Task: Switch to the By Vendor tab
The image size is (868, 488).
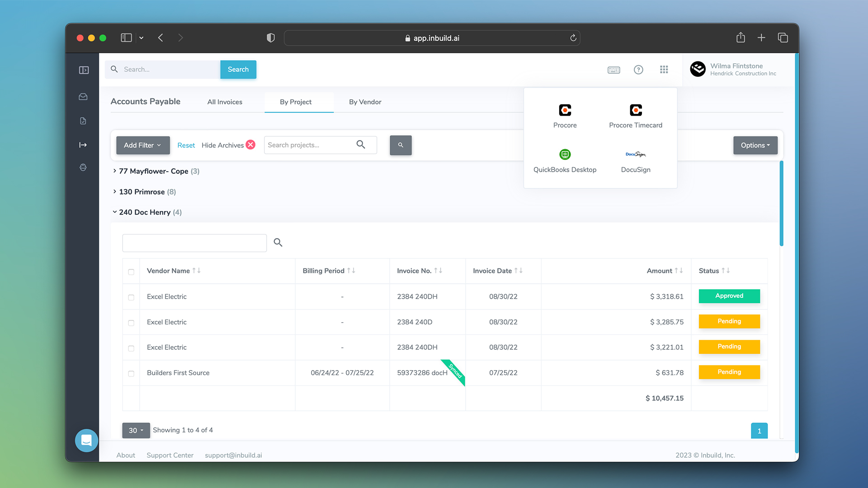Action: tap(364, 102)
